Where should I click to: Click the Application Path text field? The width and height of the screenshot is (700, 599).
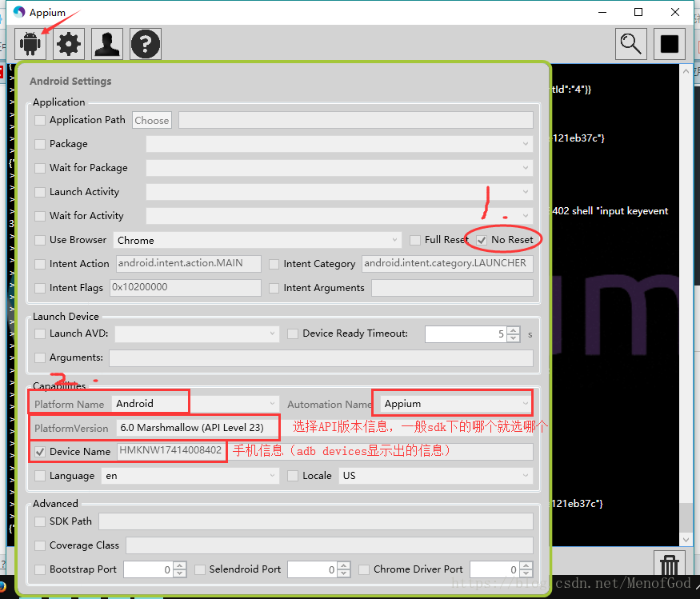click(x=356, y=120)
